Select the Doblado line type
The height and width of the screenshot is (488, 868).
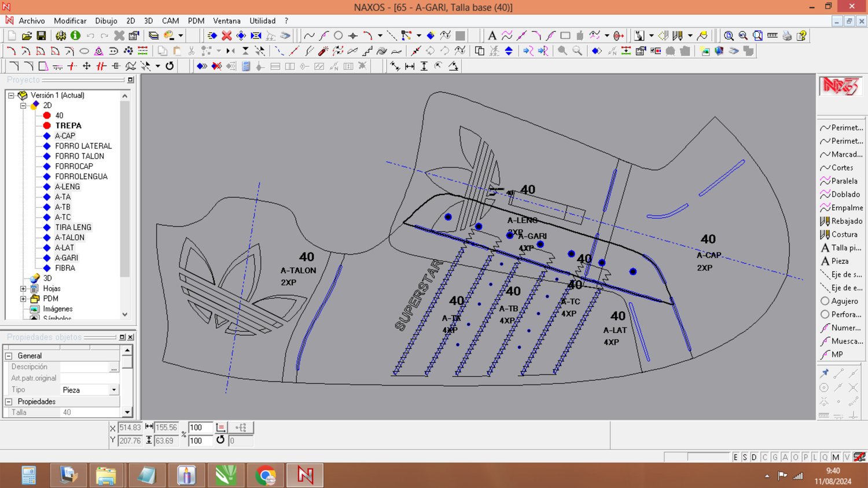[841, 195]
